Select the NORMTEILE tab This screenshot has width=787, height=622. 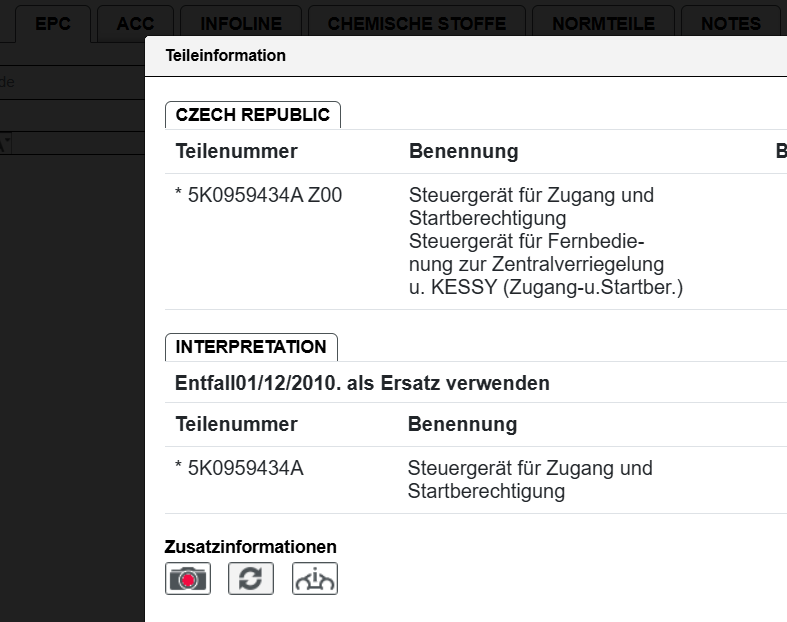pos(603,24)
